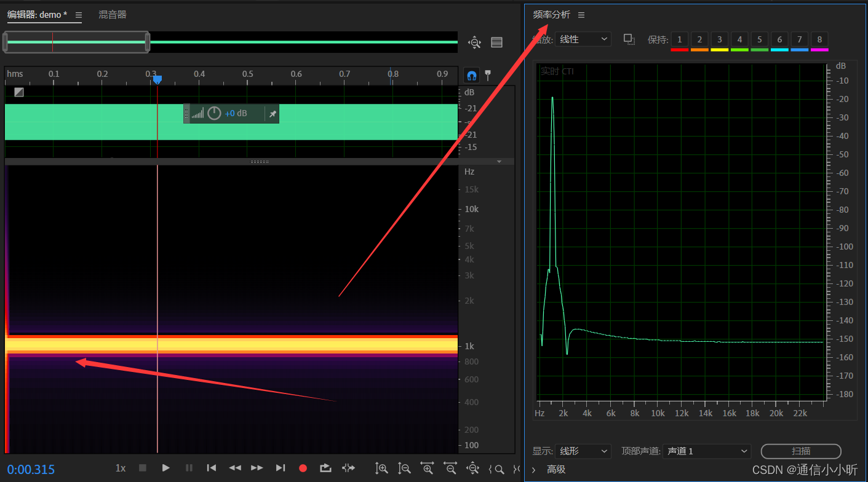Image resolution: width=868 pixels, height=482 pixels.
Task: Click red color bar under hold 1
Action: [x=679, y=49]
